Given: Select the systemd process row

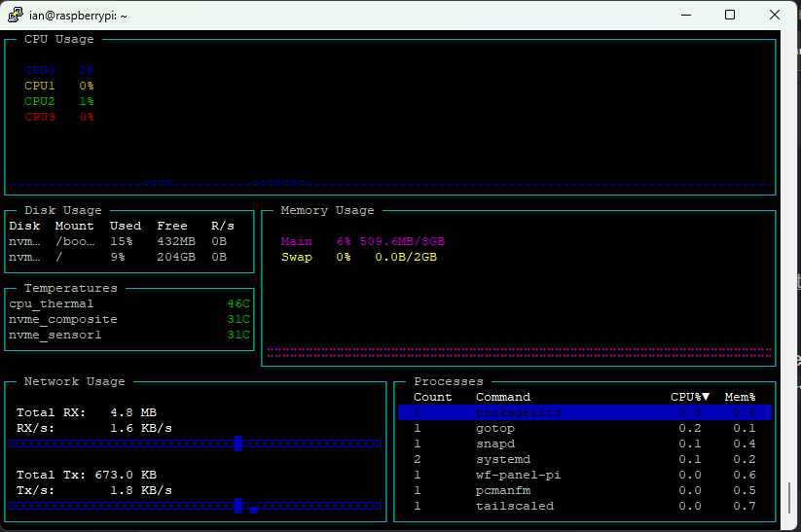Looking at the screenshot, I should (x=585, y=459).
